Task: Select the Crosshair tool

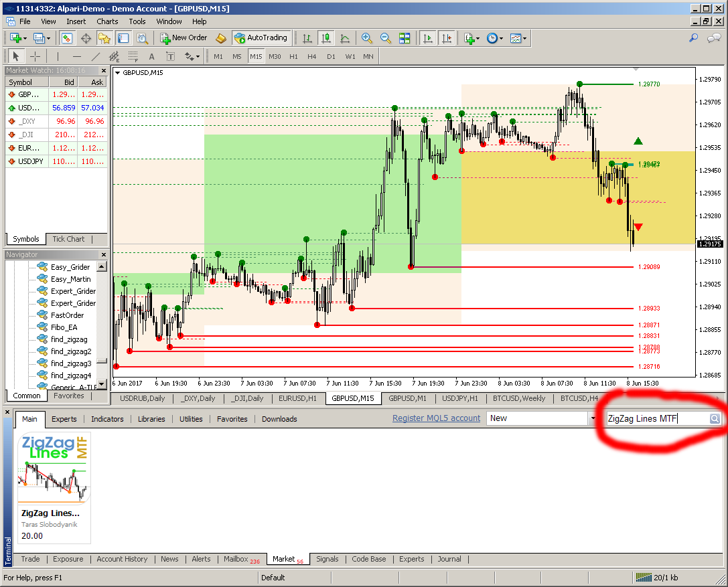Action: pyautogui.click(x=35, y=57)
